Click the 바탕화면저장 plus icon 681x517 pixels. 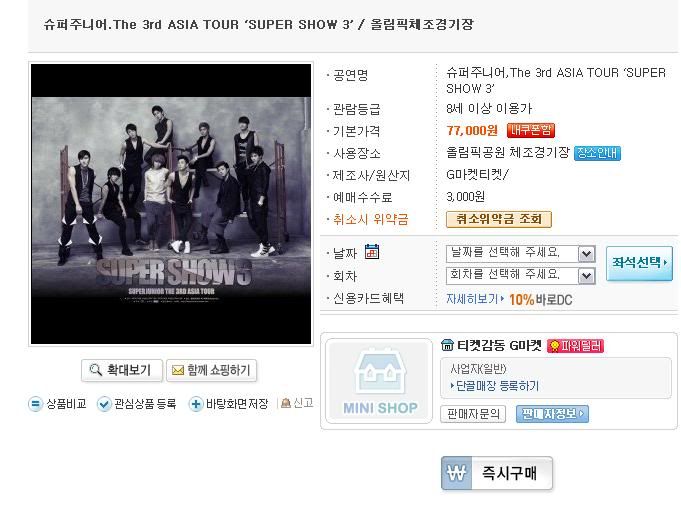[x=195, y=404]
